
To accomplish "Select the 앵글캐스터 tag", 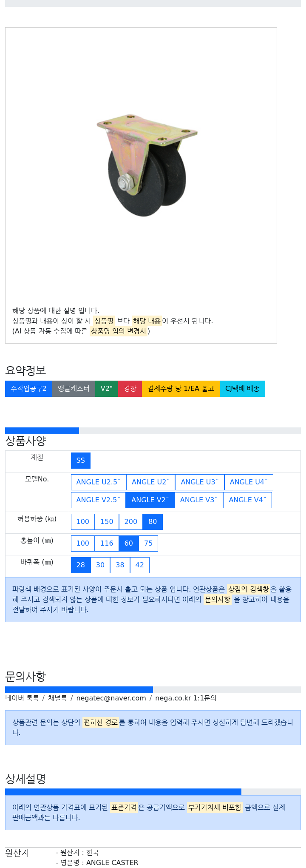I will [74, 389].
